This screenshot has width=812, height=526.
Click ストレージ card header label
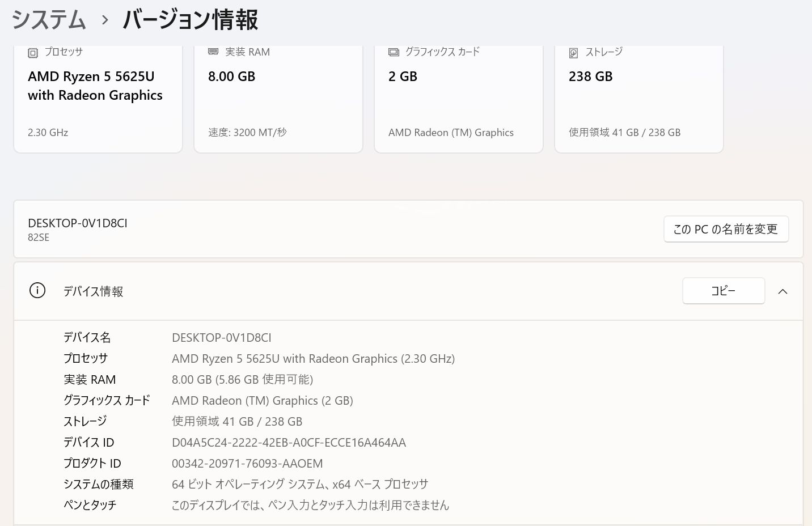coord(604,52)
